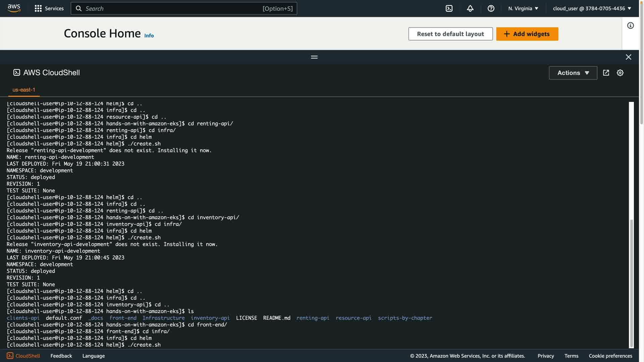Click the terminal vertical scrollbar
This screenshot has height=362, width=644.
pyautogui.click(x=631, y=283)
